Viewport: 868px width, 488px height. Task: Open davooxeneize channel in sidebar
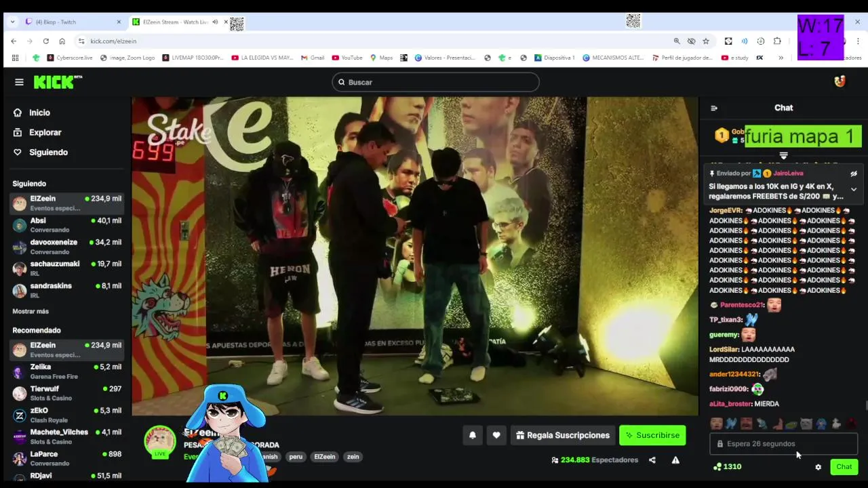click(x=66, y=247)
